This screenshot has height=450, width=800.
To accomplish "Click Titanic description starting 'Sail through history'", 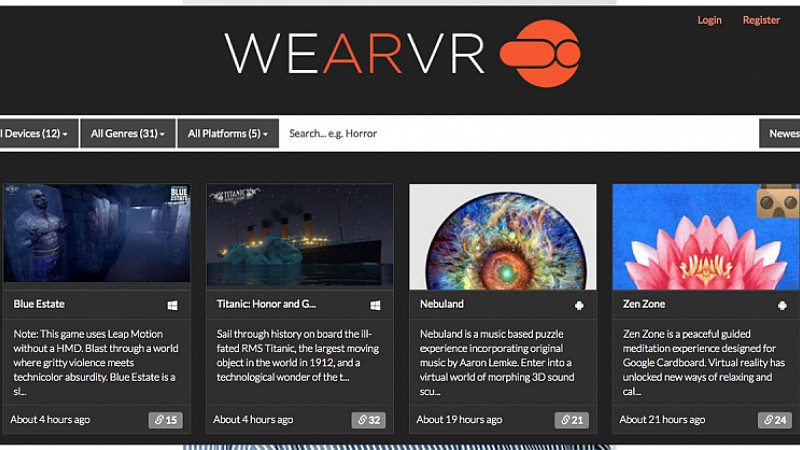I will 298,356.
